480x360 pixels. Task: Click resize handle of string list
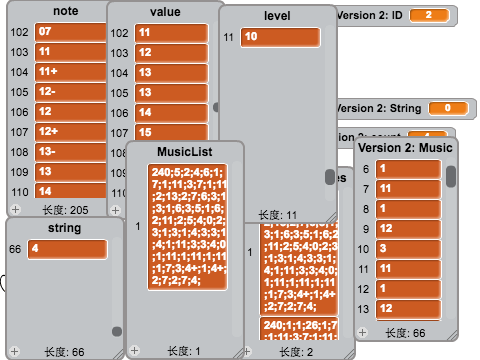[x=118, y=354]
